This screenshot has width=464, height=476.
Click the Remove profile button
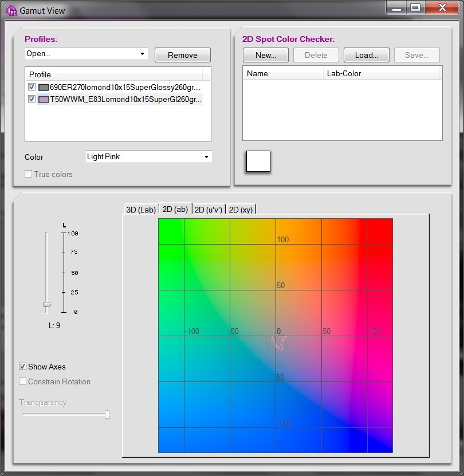pyautogui.click(x=183, y=55)
